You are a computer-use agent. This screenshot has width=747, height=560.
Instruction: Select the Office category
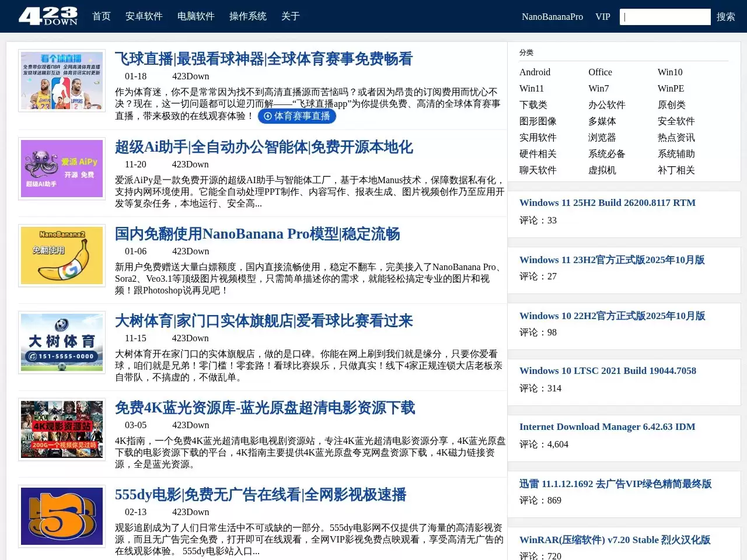[x=600, y=72]
